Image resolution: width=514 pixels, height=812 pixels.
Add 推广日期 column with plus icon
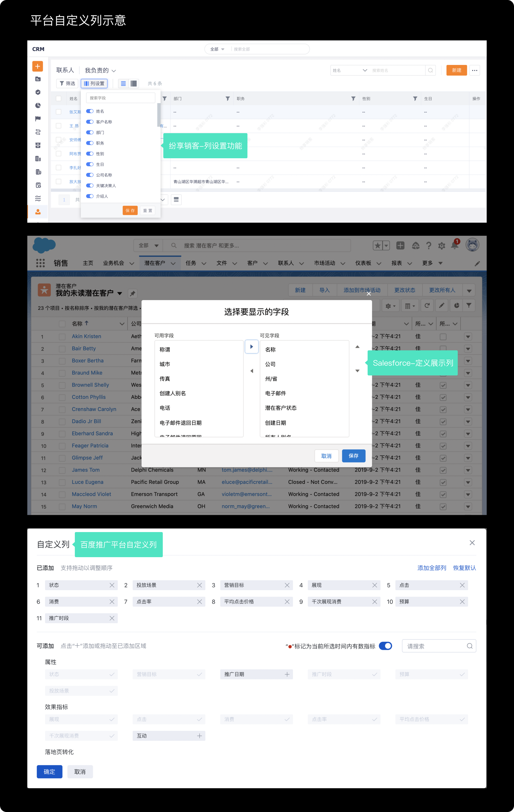tap(287, 674)
